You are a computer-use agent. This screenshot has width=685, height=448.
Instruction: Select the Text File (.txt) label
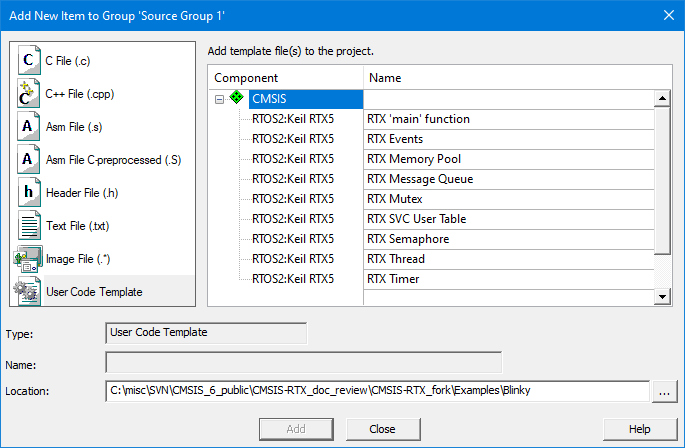tap(78, 226)
